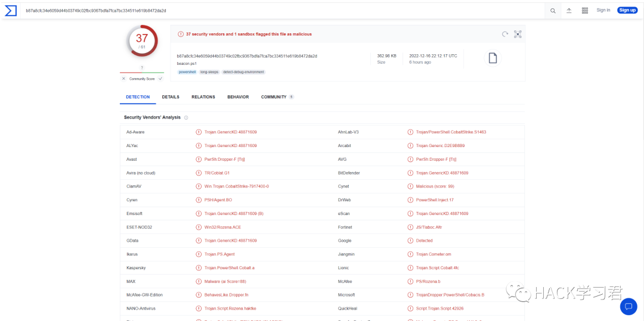Click the 37/61 detection score gauge
Screen dimensions: 644x321
[x=142, y=40]
